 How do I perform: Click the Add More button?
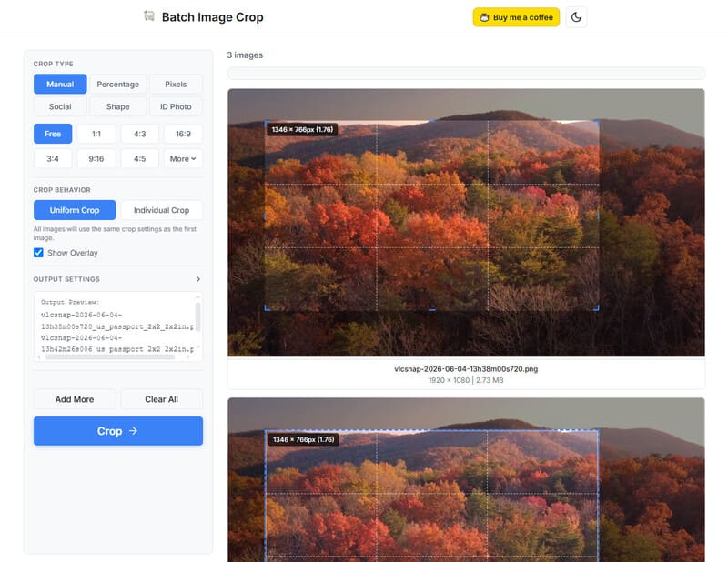(x=75, y=399)
